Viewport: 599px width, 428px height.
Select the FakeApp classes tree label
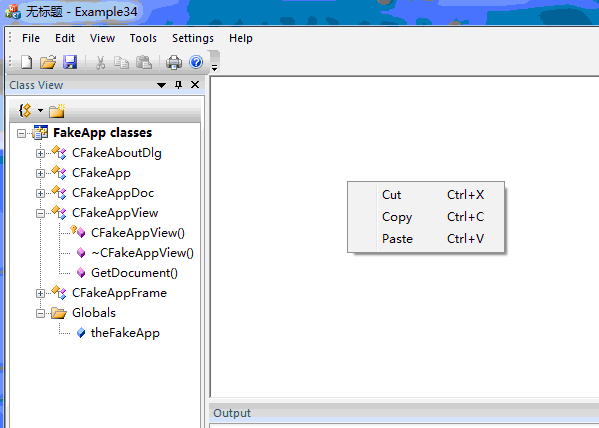pos(102,133)
